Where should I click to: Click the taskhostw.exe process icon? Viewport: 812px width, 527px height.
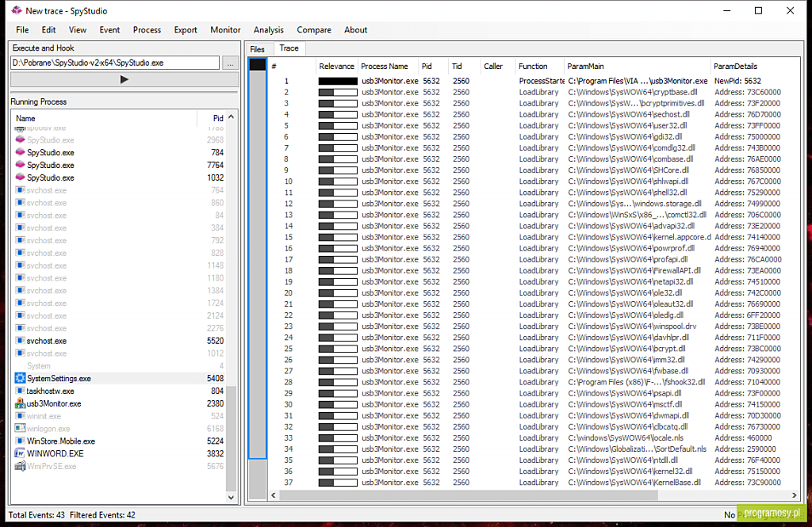pyautogui.click(x=20, y=391)
